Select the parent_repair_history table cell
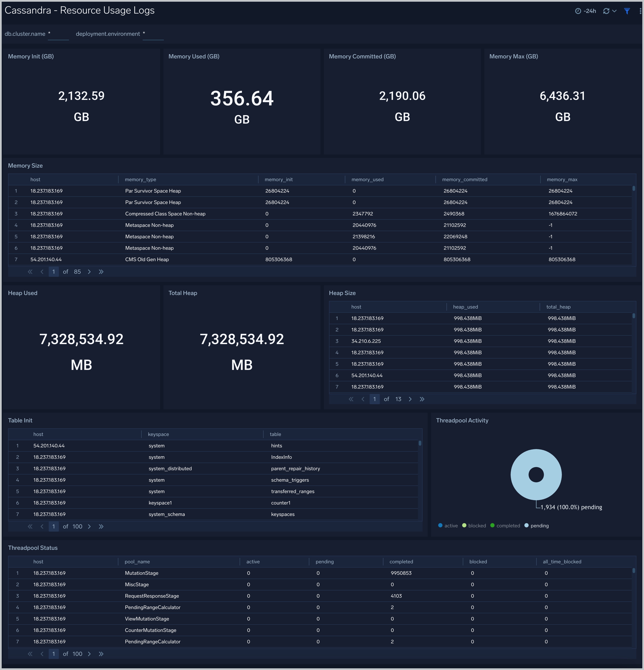 coord(296,469)
